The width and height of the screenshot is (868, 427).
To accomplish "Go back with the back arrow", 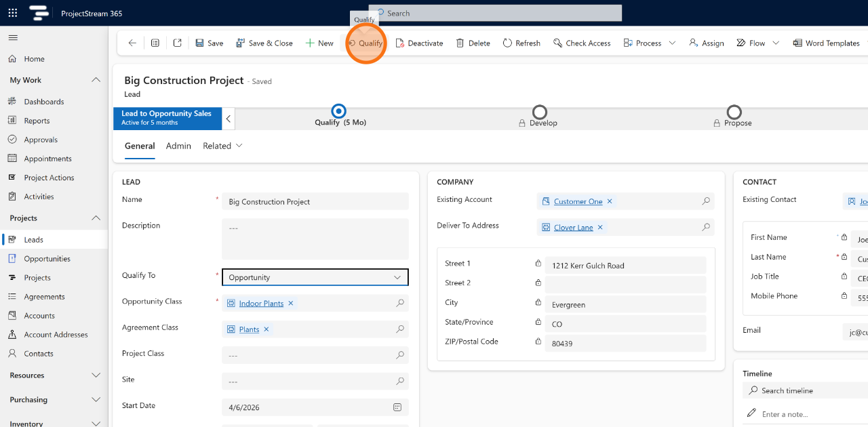I will (132, 43).
